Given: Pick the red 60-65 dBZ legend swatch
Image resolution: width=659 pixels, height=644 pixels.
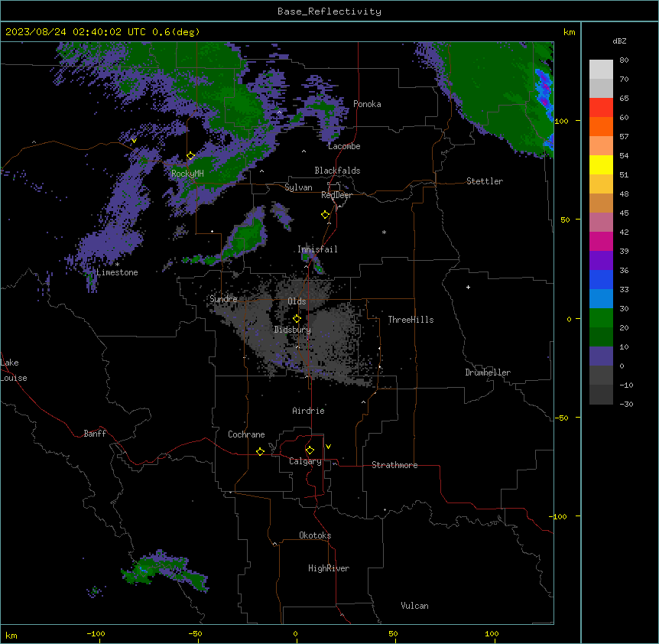Looking at the screenshot, I should pos(601,107).
